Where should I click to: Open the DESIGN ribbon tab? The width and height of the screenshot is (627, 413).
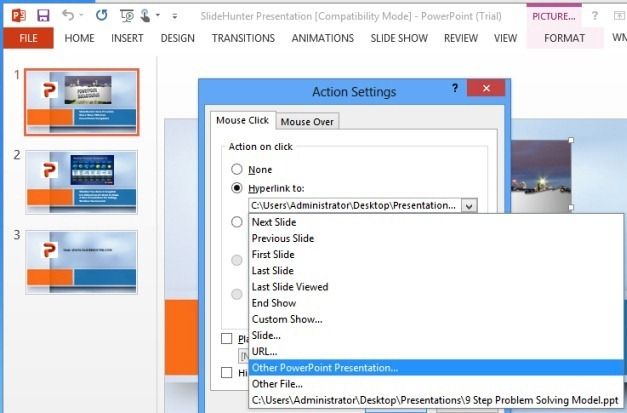tap(178, 38)
